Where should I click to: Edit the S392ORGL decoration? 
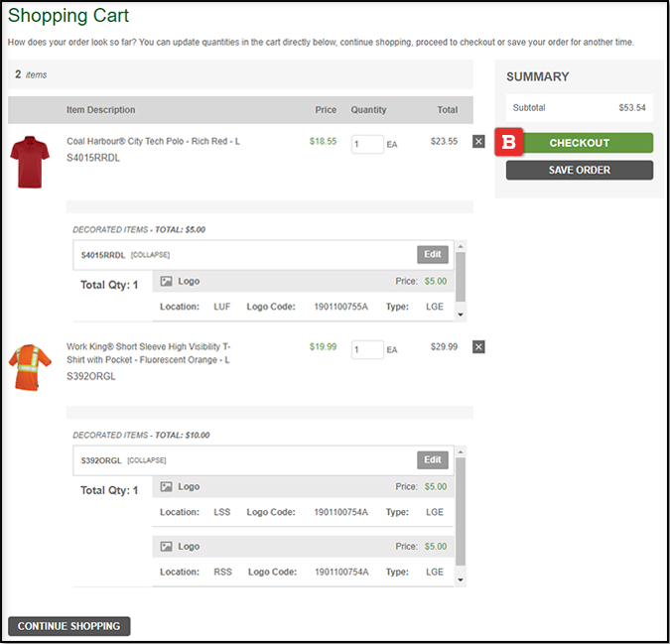[432, 460]
